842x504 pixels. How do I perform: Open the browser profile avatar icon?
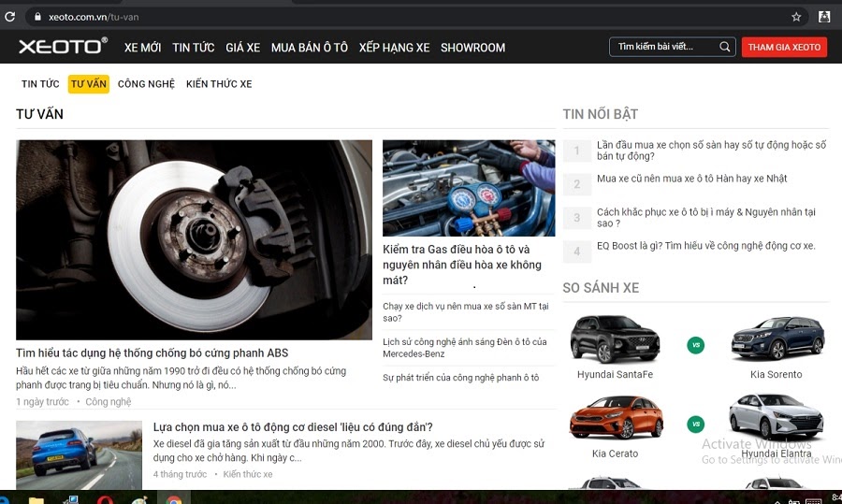click(x=824, y=17)
